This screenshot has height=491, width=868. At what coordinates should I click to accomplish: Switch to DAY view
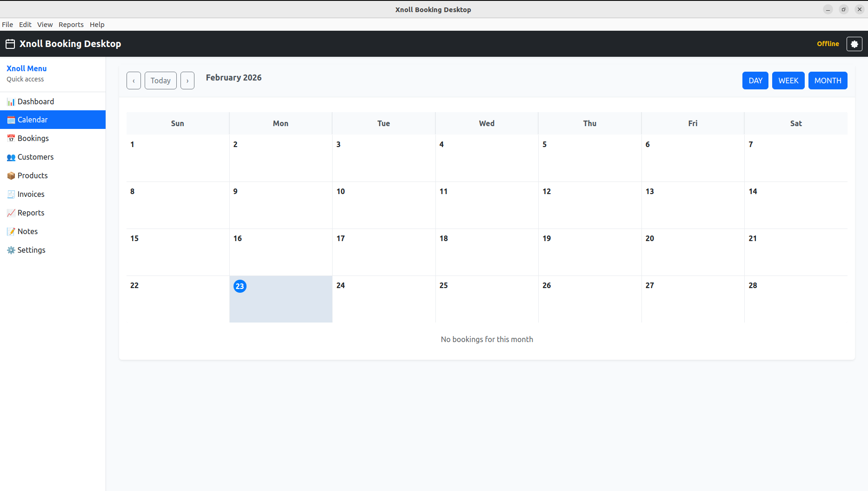click(755, 80)
